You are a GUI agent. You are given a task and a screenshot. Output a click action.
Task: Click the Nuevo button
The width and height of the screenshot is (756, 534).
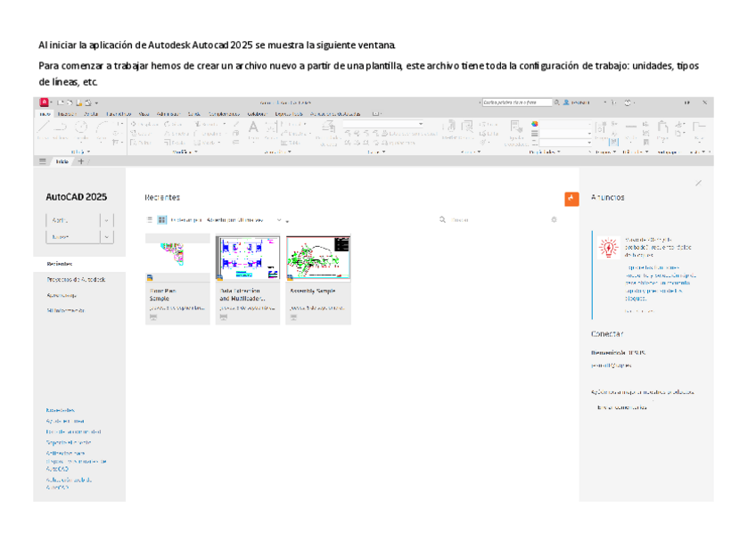(x=71, y=237)
